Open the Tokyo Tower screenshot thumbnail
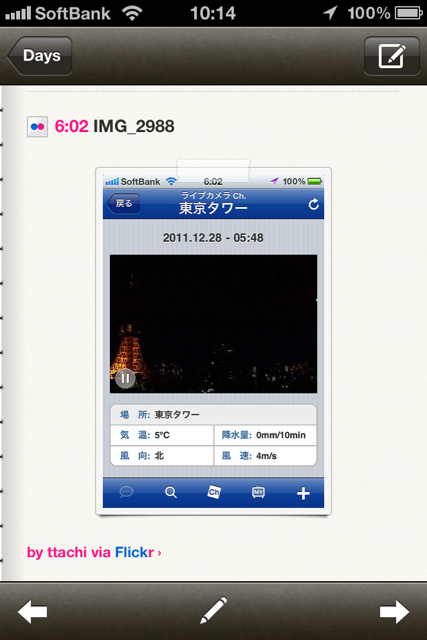This screenshot has height=640, width=427. [x=214, y=342]
